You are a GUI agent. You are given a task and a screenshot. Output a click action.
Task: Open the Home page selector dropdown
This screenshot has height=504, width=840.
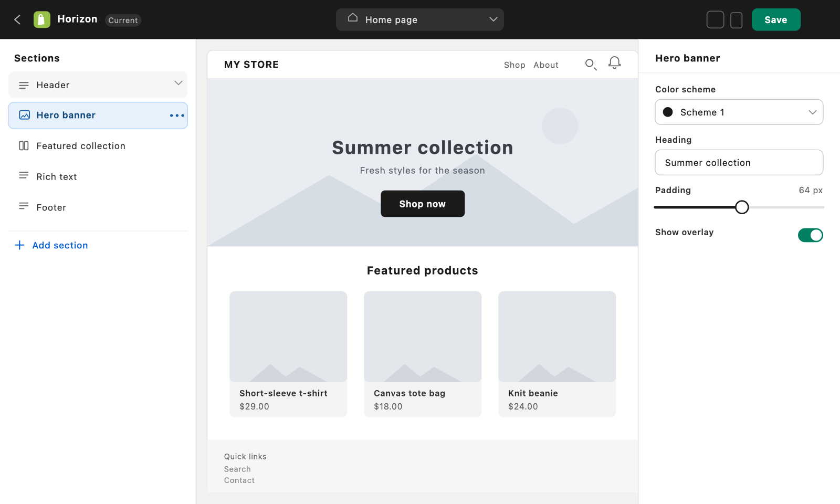point(420,19)
